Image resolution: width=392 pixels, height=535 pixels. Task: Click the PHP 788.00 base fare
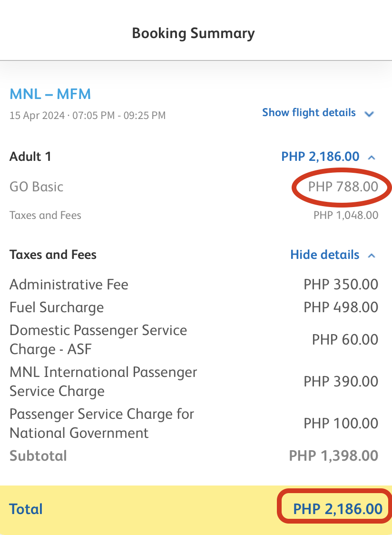[x=343, y=187]
